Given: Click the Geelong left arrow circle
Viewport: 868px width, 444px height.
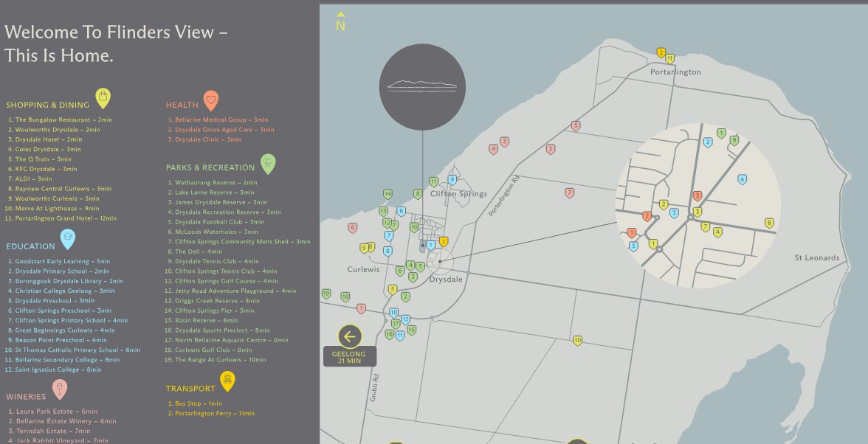Looking at the screenshot, I should coord(349,336).
